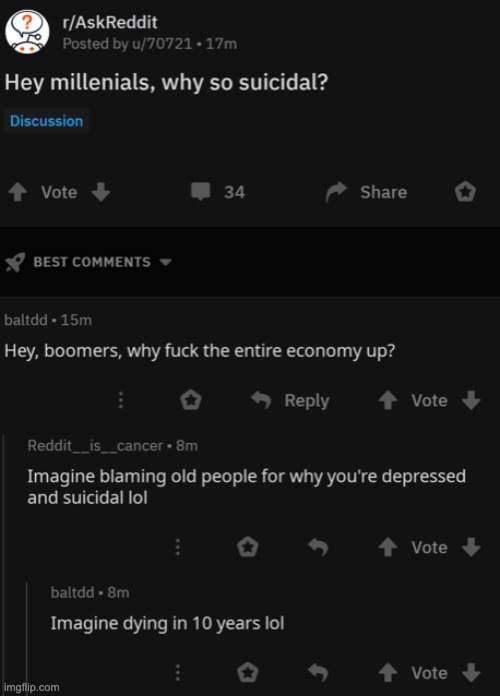Upvote the boomers economy comment
Screen dimensions: 500x696
(x=388, y=400)
